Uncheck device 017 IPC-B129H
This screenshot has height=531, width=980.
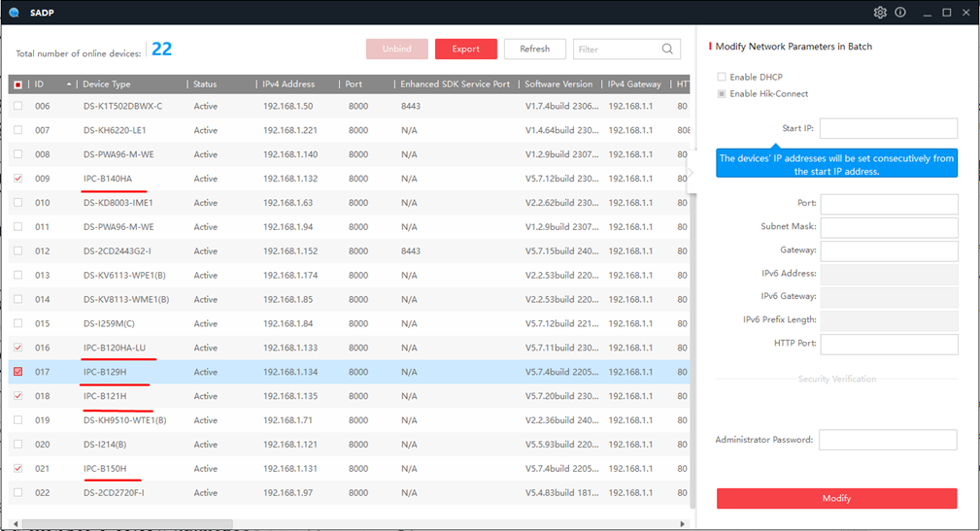coord(17,372)
